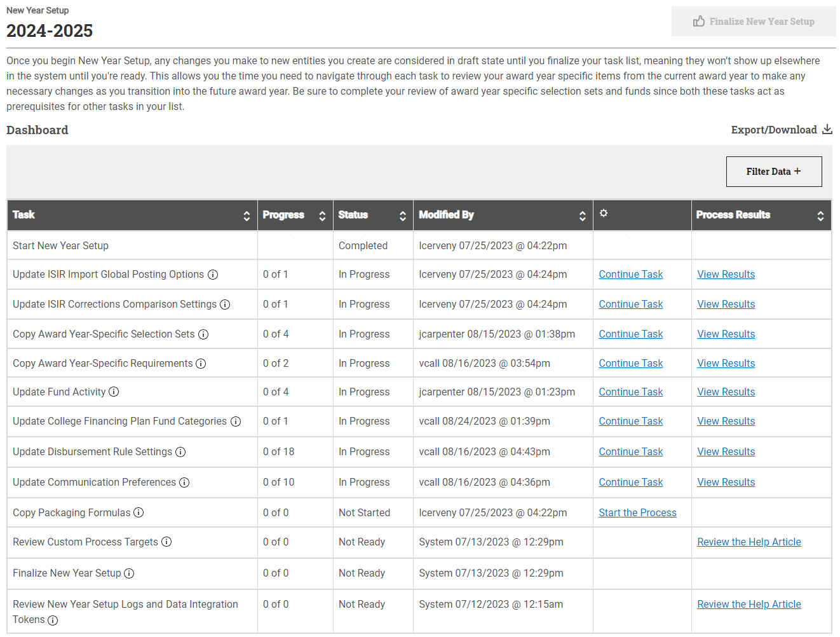Continue Task for Copy Award Year-Specific Requirements
This screenshot has width=840, height=637.
tap(630, 364)
